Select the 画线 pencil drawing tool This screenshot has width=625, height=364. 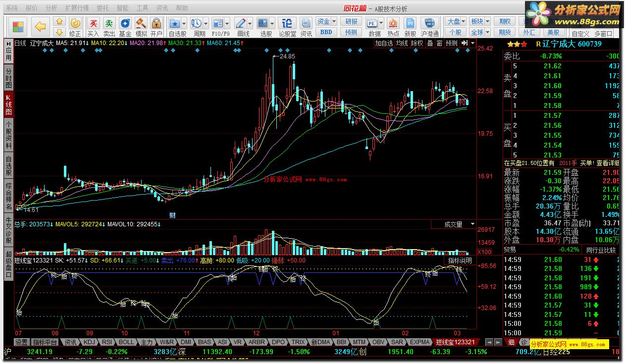(241, 23)
